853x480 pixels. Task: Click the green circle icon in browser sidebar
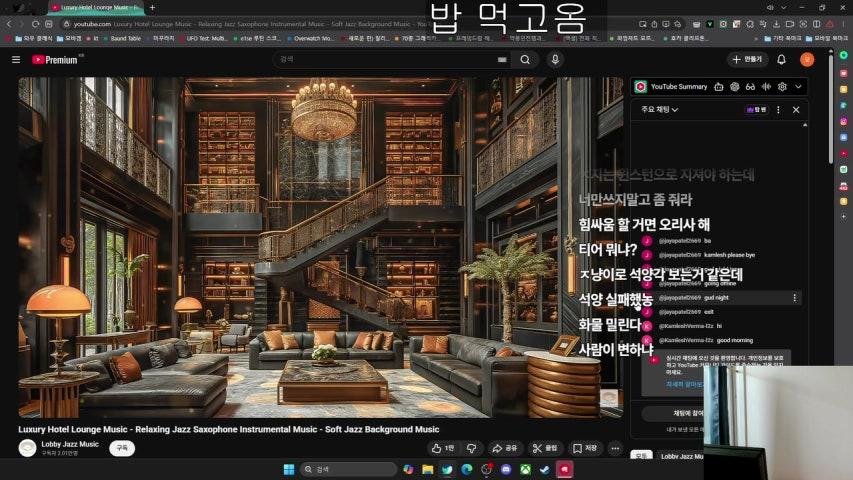(843, 55)
